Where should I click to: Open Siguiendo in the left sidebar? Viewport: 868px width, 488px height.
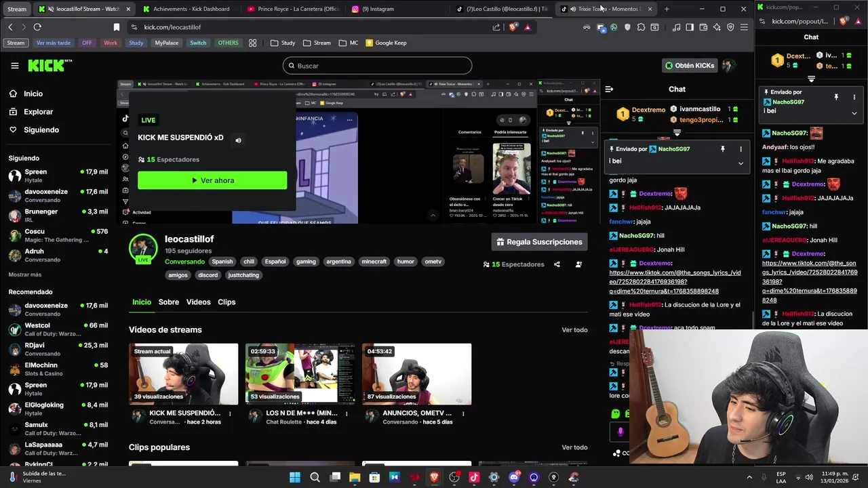41,130
